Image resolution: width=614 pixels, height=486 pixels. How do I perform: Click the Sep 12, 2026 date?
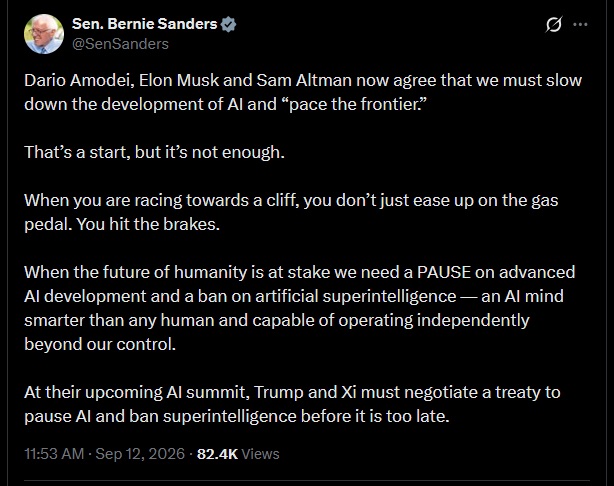[140, 454]
